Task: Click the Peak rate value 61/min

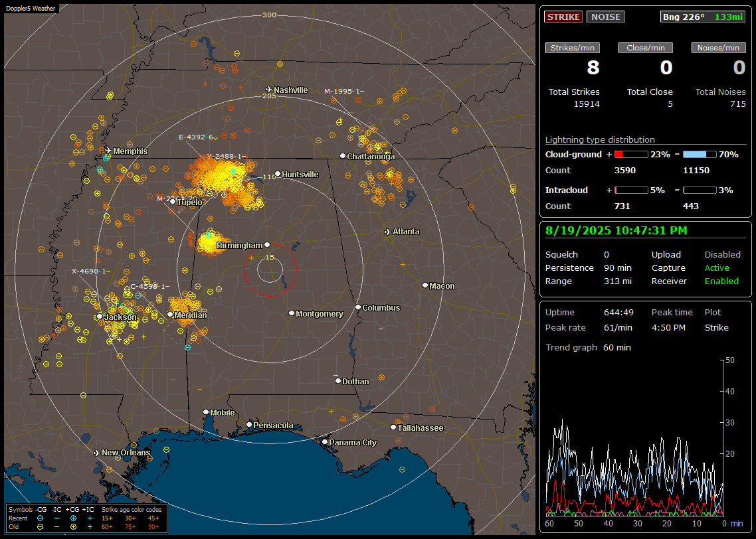Action: point(618,327)
